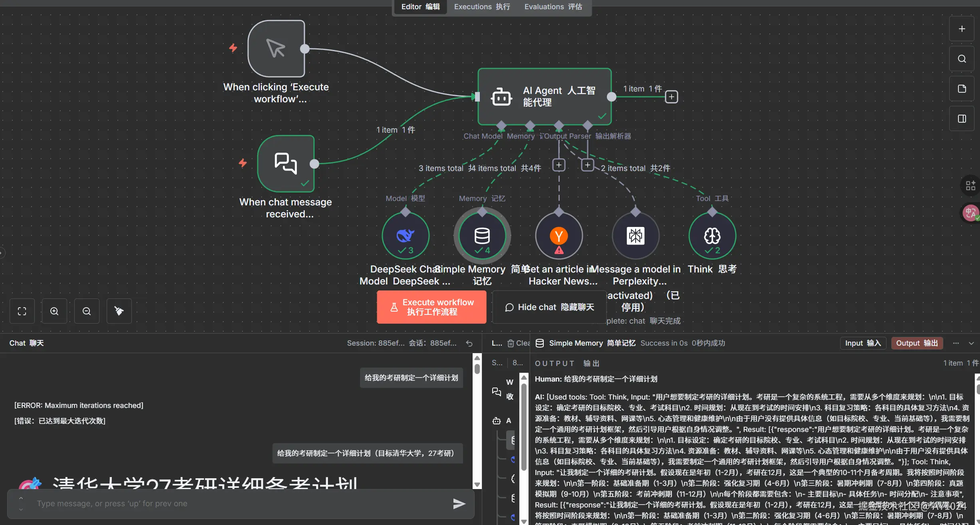Click the Execute workflow button
Screen dimensions: 980x525
pos(431,307)
